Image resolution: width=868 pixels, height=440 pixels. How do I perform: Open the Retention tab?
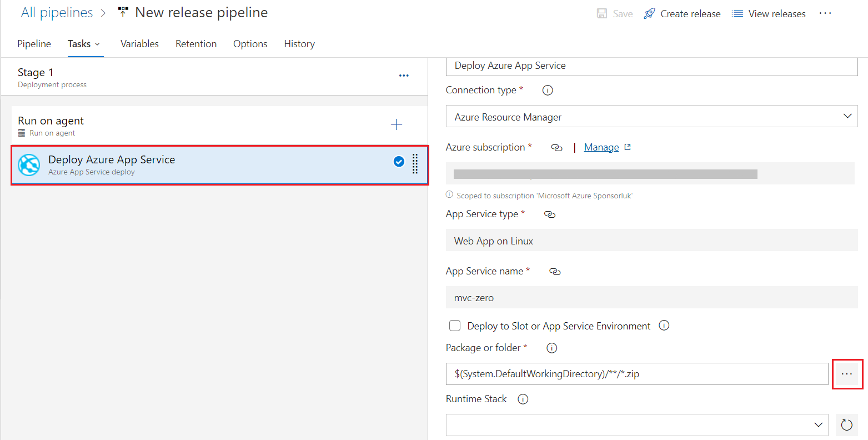click(196, 44)
